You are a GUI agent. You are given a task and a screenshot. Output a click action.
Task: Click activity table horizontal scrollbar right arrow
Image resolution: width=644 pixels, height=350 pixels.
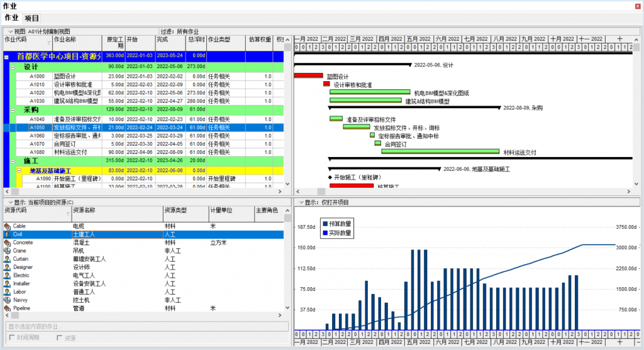(x=280, y=192)
